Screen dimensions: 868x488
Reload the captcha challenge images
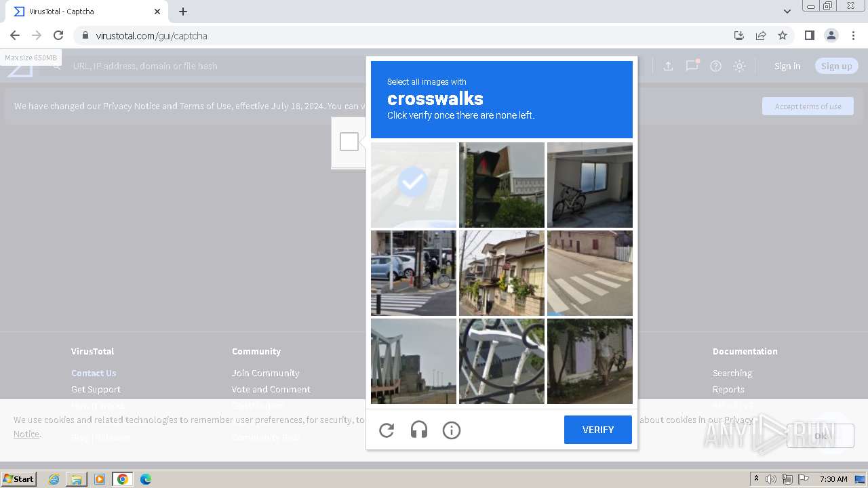click(387, 430)
